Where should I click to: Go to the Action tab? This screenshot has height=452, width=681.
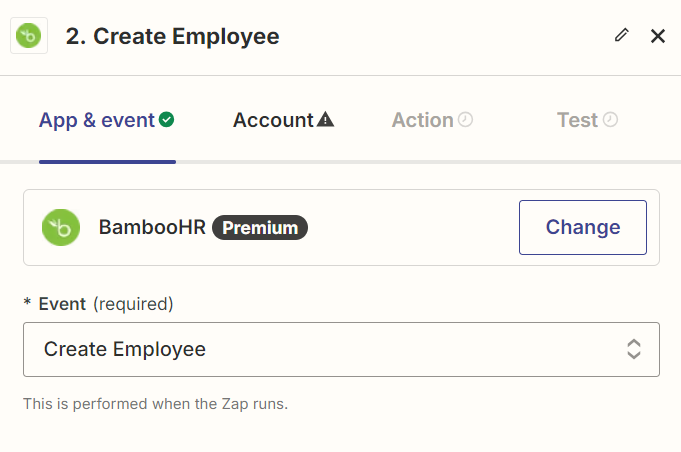pyautogui.click(x=422, y=120)
